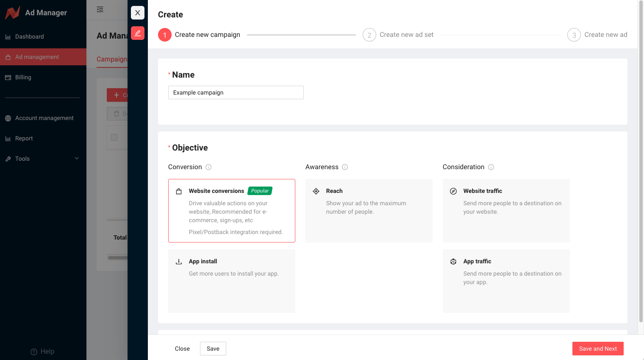Click the Conversion info icon
The width and height of the screenshot is (644, 360).
coord(208,167)
